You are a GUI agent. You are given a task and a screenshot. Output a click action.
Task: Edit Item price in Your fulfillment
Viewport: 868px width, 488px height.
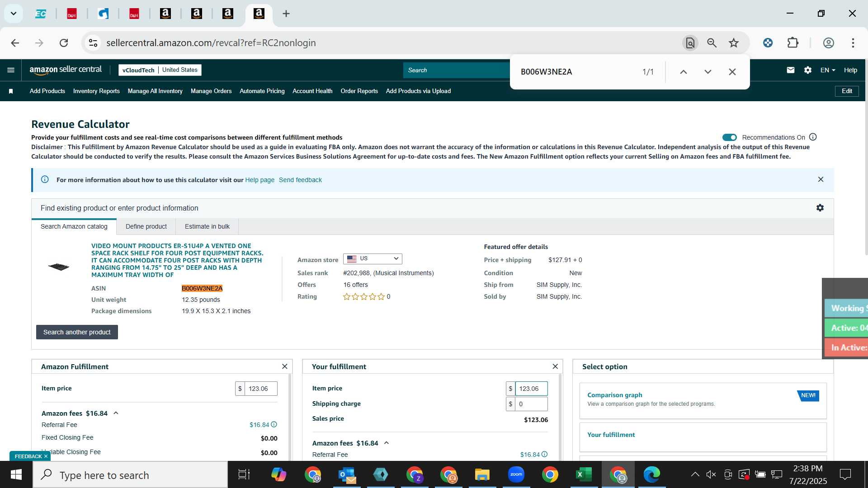point(531,389)
